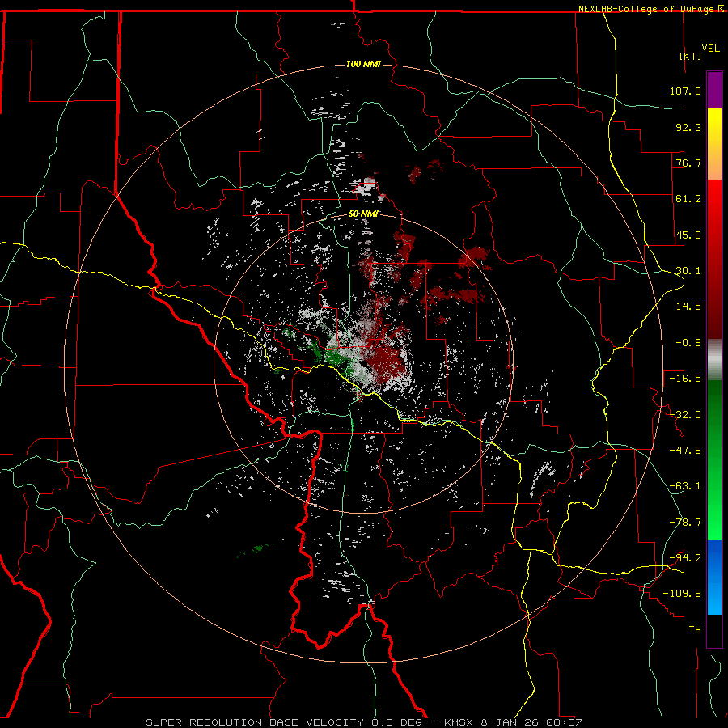Click the purple segment of the color bar
728x728 pixels.
[714, 90]
